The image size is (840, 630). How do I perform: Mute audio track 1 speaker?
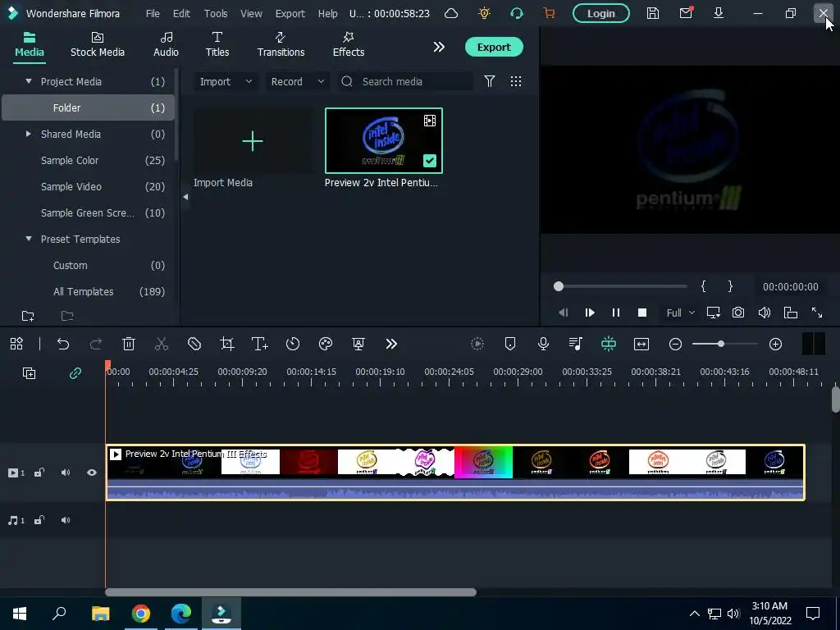pos(66,520)
